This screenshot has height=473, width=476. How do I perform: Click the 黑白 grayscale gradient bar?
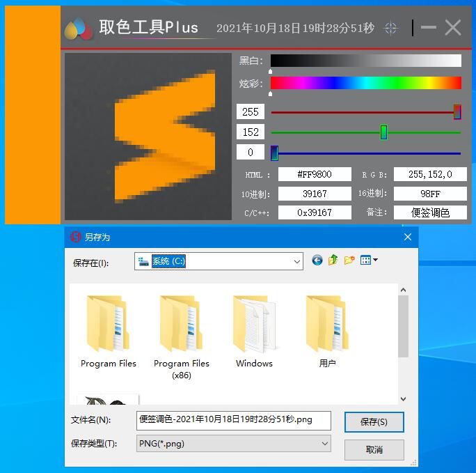point(366,61)
